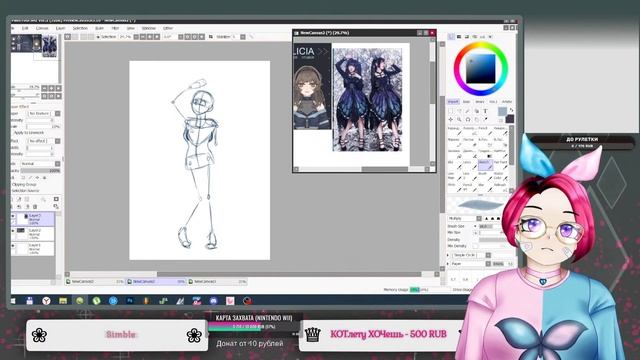Open the Selection menu

(x=80, y=28)
